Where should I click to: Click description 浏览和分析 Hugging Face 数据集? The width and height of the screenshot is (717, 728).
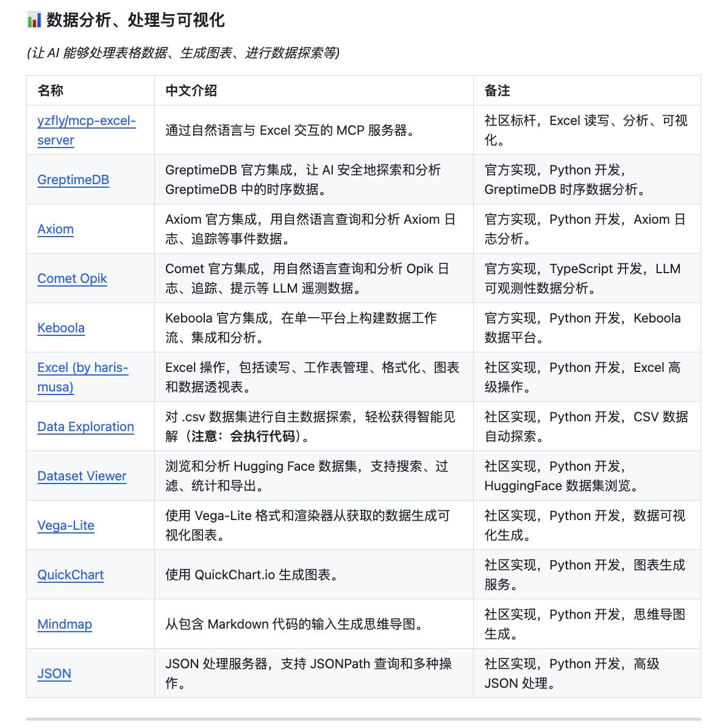click(307, 476)
